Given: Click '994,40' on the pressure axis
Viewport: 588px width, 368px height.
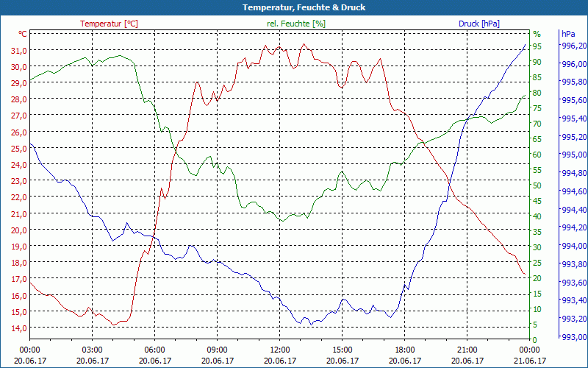Looking at the screenshot, I should tap(573, 209).
